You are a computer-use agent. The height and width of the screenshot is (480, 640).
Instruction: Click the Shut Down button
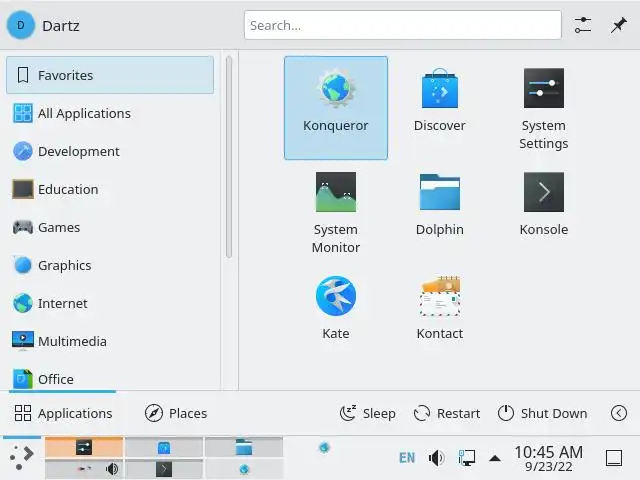click(x=542, y=413)
